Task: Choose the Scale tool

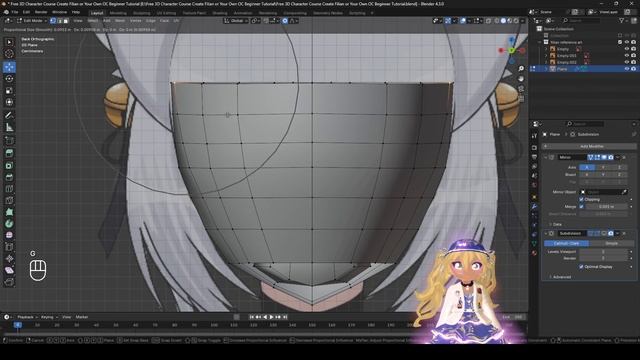Action: (9, 91)
